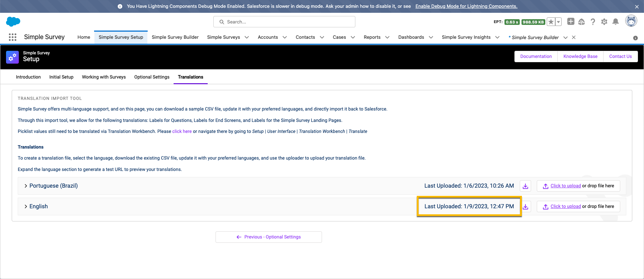
Task: Click the upload icon in the Portuguese row
Action: (x=546, y=186)
